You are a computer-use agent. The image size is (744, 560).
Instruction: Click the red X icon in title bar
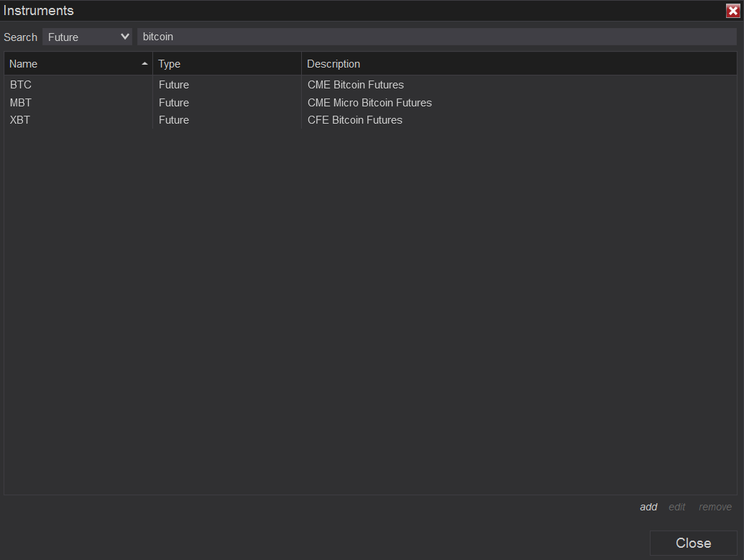tap(732, 11)
